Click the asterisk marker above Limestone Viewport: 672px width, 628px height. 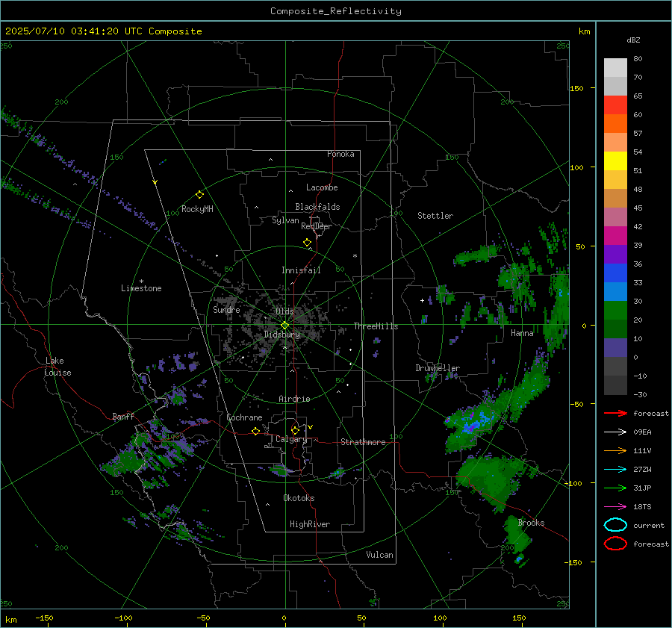tap(141, 282)
